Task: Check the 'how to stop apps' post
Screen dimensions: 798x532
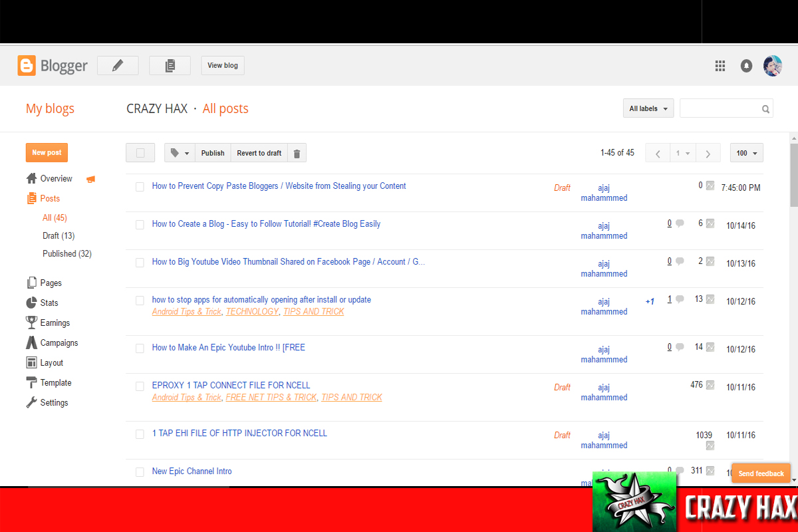Action: click(140, 301)
